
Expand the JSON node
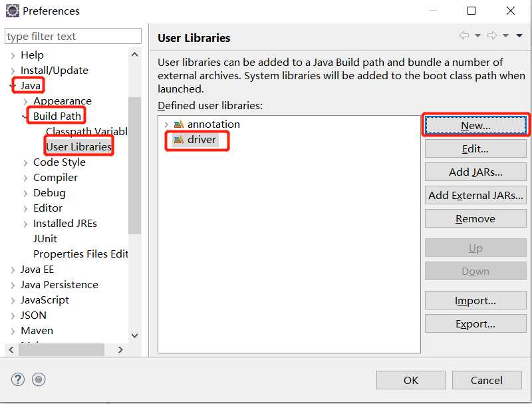pyautogui.click(x=13, y=315)
